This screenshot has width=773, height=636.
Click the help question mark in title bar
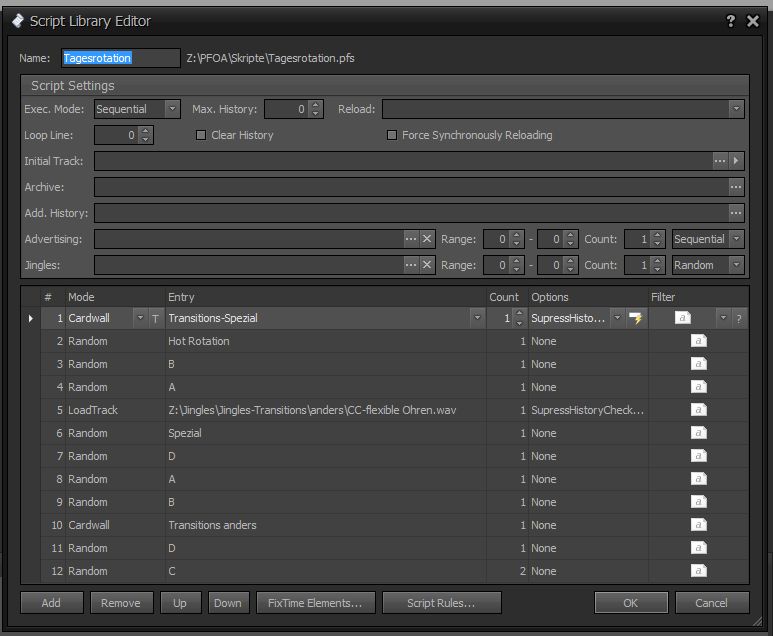pyautogui.click(x=731, y=21)
